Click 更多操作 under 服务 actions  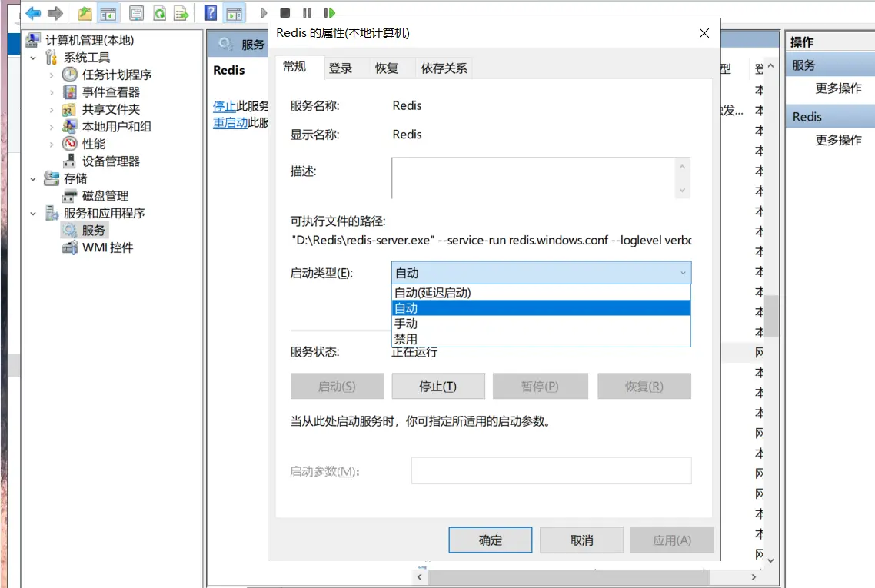click(x=838, y=88)
